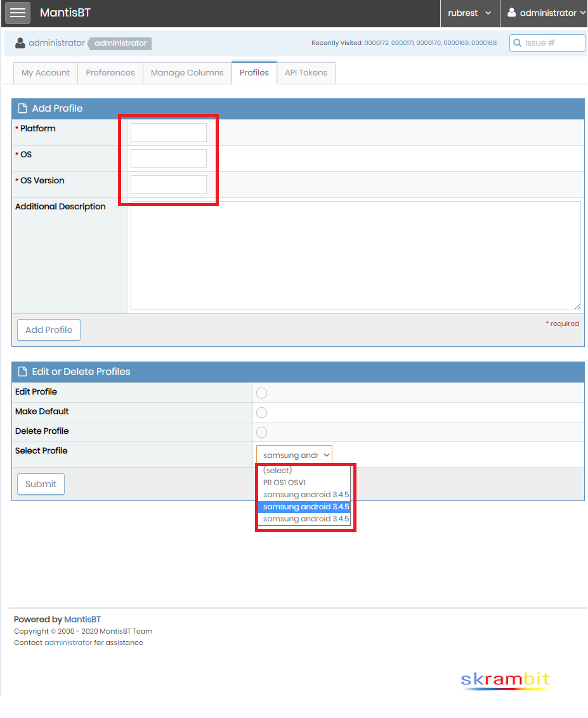Click the Add Profile section file icon

point(23,108)
